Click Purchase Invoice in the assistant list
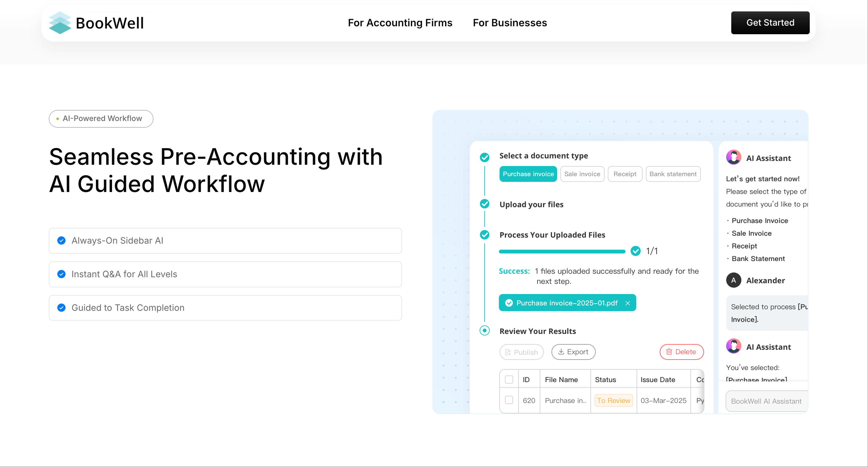 pyautogui.click(x=759, y=221)
